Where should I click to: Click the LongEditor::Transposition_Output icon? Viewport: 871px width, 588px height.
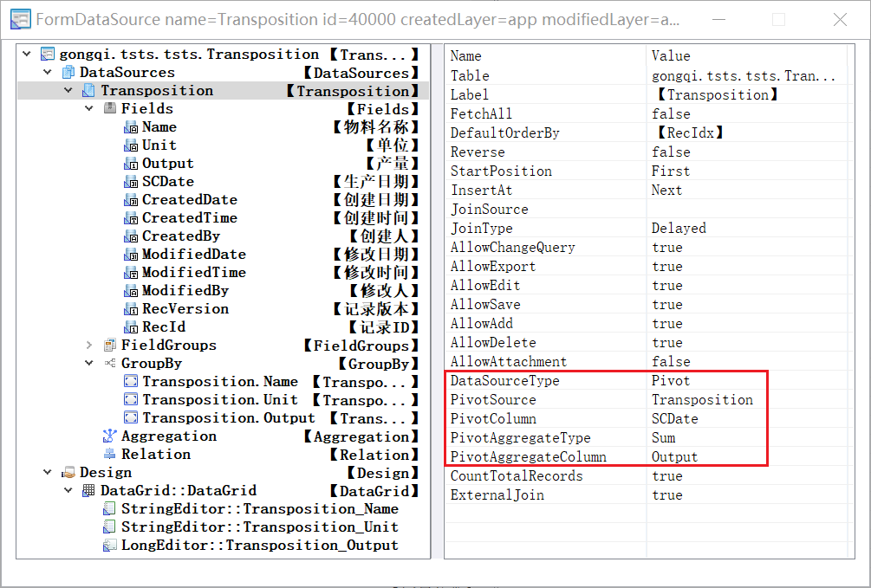(109, 546)
